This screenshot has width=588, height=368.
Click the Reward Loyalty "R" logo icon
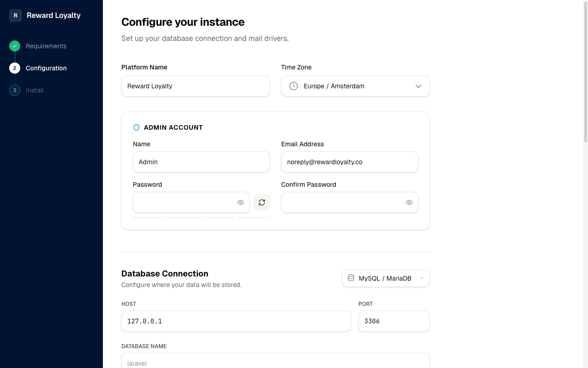coord(15,15)
